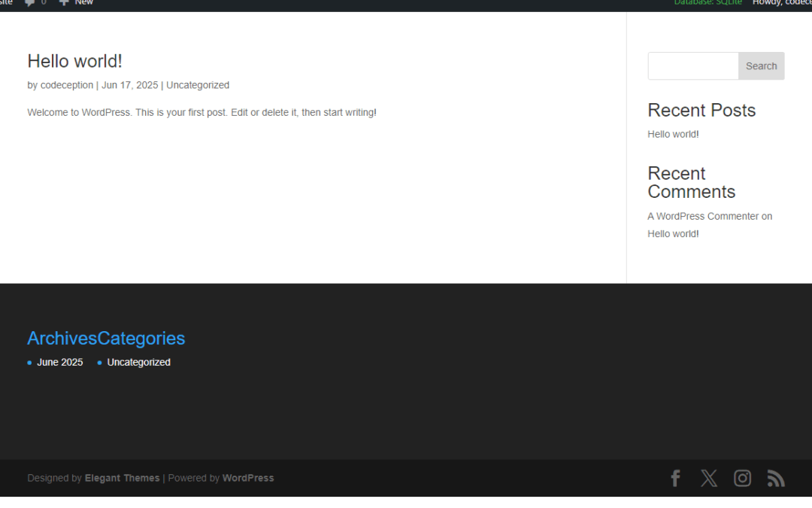Viewport: 812px width, 508px height.
Task: Open Uncategorized category in post meta
Action: (x=198, y=85)
